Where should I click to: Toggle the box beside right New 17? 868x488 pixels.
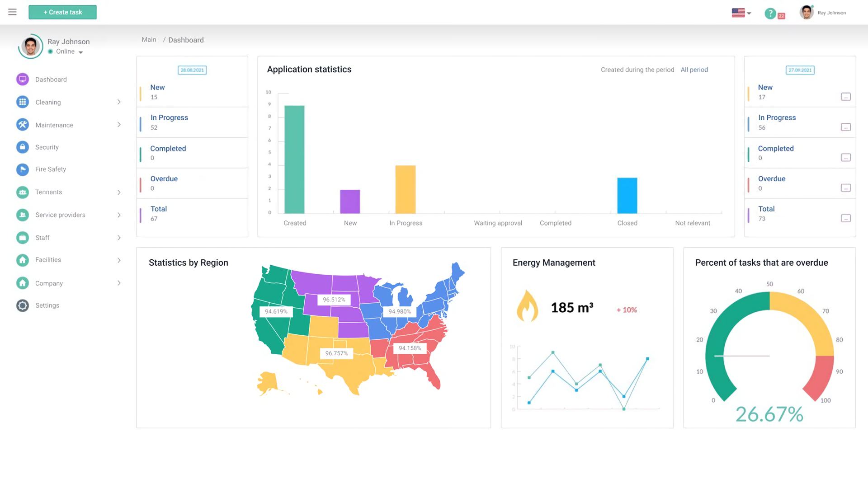click(x=845, y=97)
